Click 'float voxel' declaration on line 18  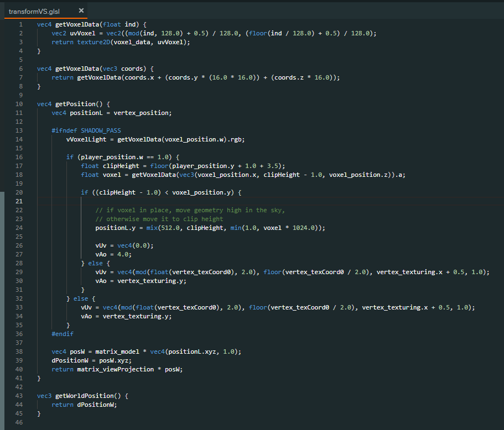(101, 175)
